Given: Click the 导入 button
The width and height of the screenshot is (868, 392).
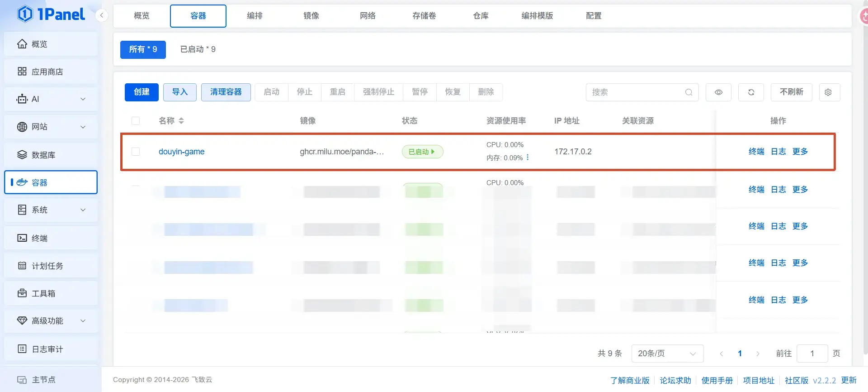Looking at the screenshot, I should [180, 92].
